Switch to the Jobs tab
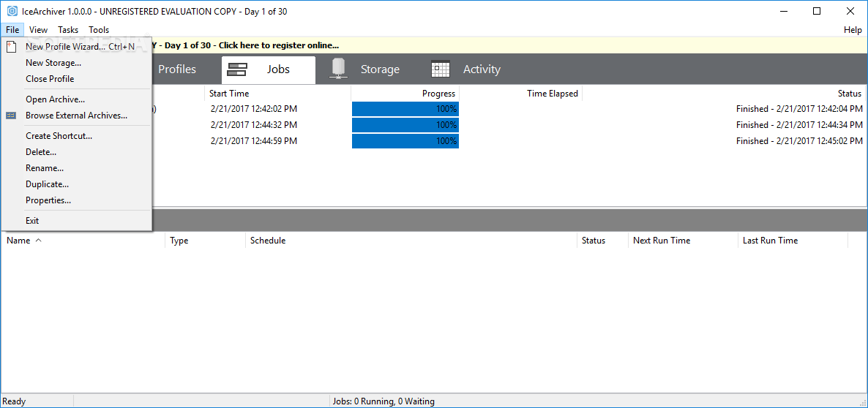The height and width of the screenshot is (408, 868). (x=269, y=69)
